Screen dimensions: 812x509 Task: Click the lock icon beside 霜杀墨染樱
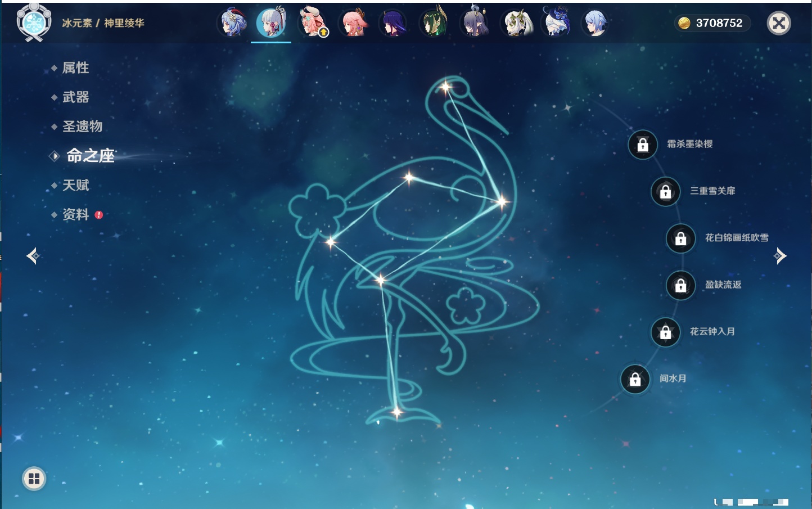pyautogui.click(x=643, y=145)
